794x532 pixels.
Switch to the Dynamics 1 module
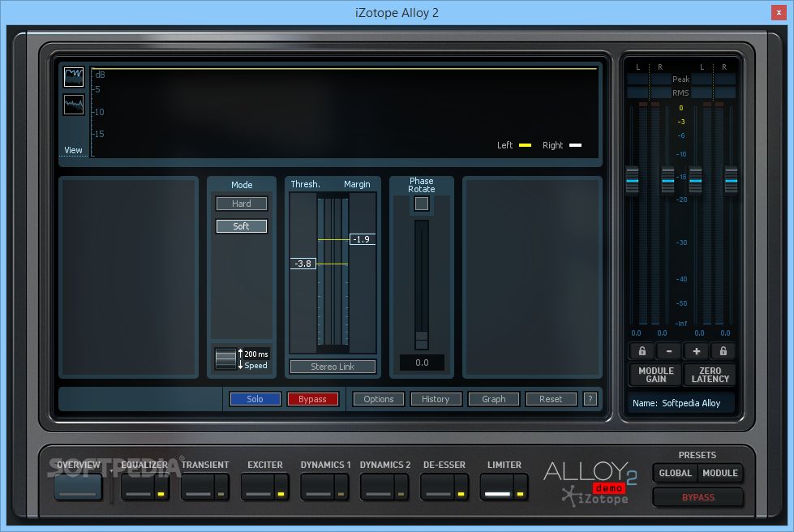tap(317, 487)
